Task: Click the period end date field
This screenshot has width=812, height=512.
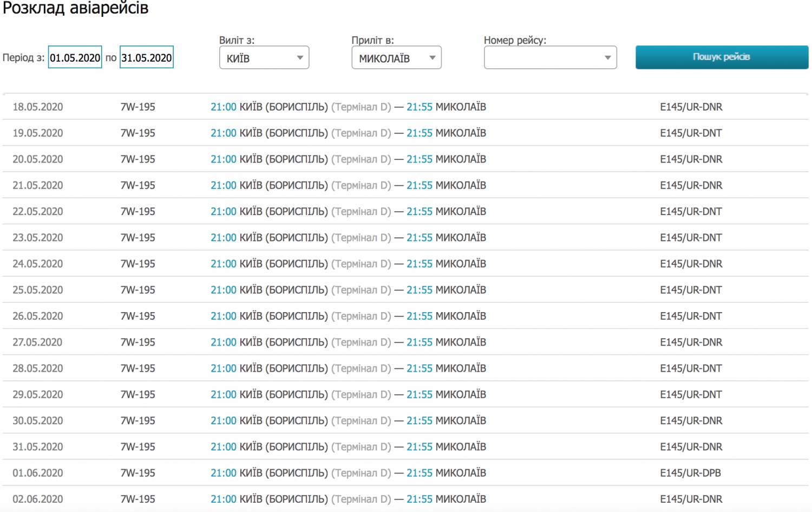Action: click(146, 57)
